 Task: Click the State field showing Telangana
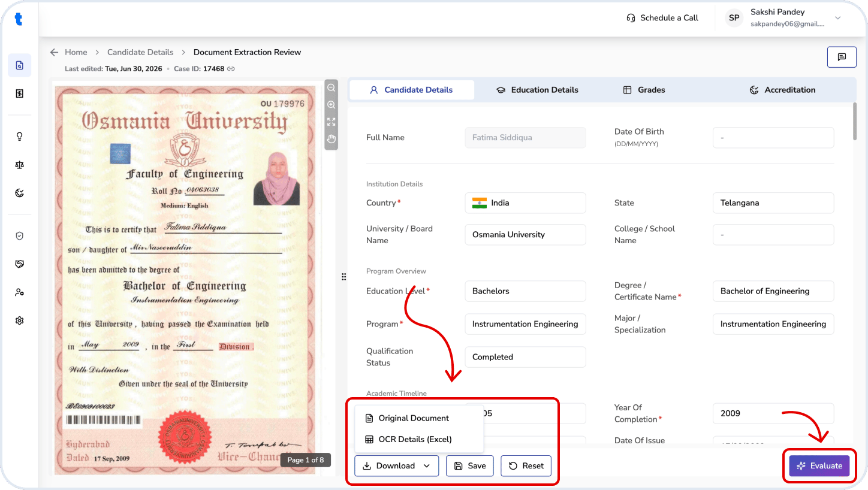pyautogui.click(x=773, y=203)
